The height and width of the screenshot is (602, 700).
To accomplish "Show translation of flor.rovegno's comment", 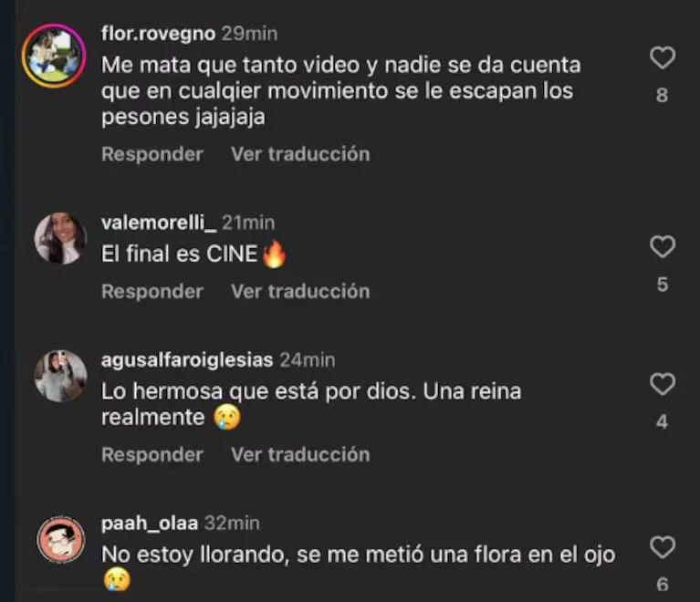I will pos(300,154).
